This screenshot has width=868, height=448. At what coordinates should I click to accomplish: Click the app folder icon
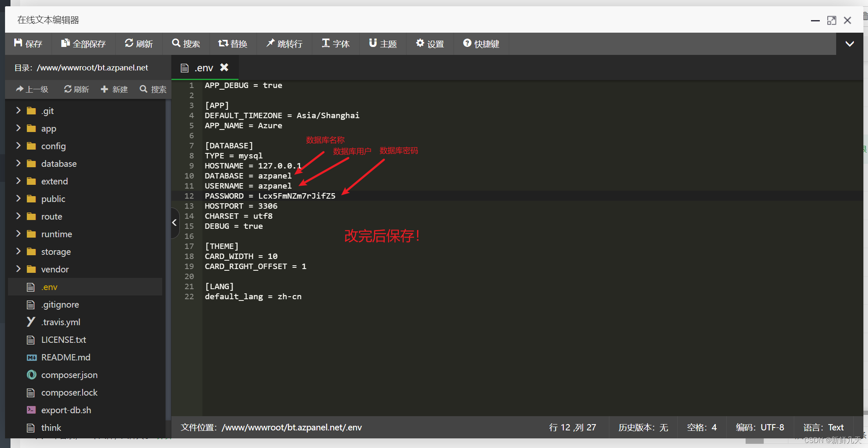point(31,128)
